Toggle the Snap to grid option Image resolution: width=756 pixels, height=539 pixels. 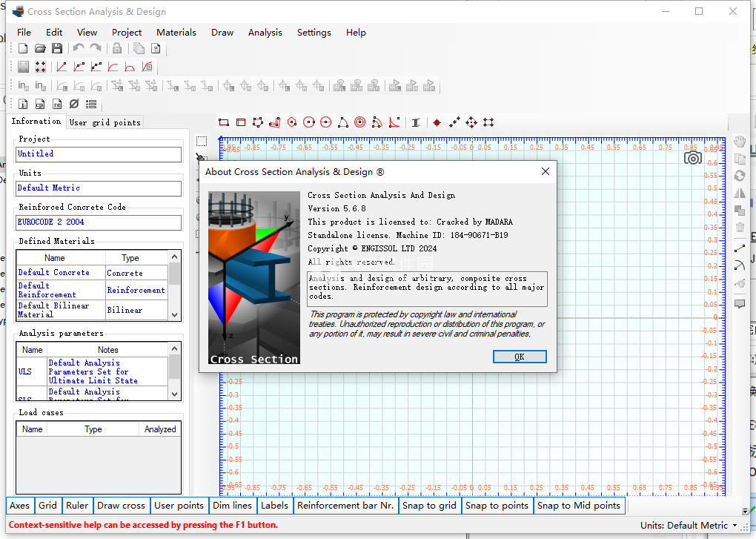[x=430, y=505]
